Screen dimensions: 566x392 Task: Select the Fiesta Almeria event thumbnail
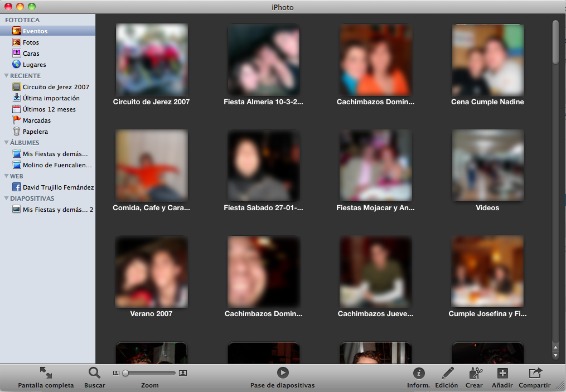point(264,60)
